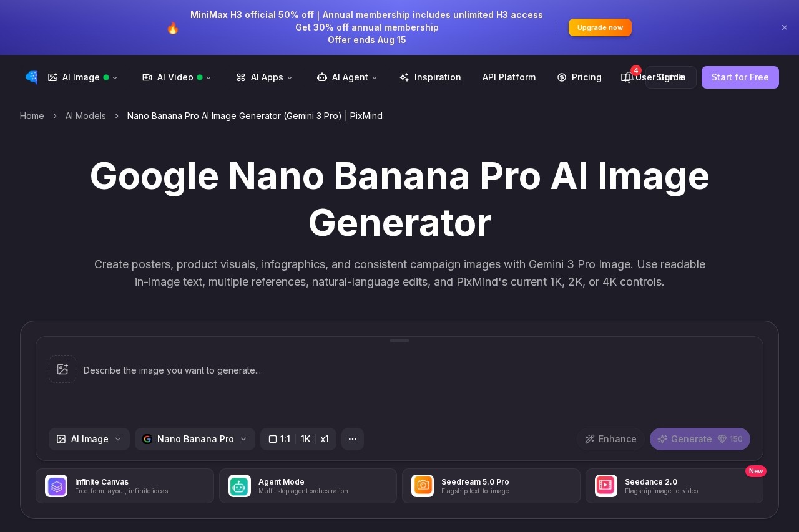The image size is (799, 532).
Task: Open the Infinite Canvas card
Action: pyautogui.click(x=125, y=486)
